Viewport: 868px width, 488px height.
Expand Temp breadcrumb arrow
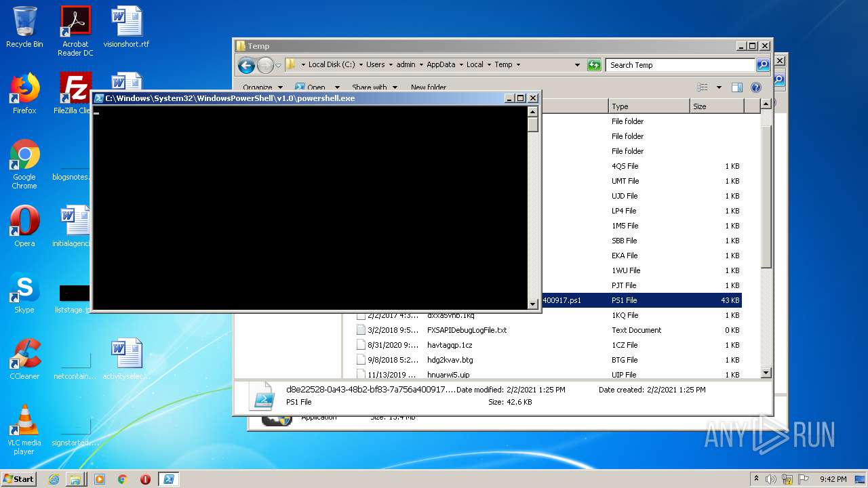click(x=518, y=65)
